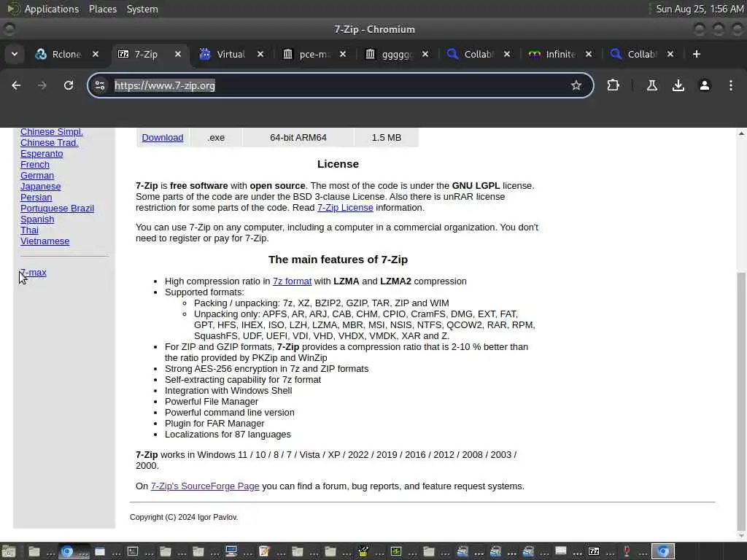Go back to the previous page
Screen dimensions: 747x560
tap(16, 85)
